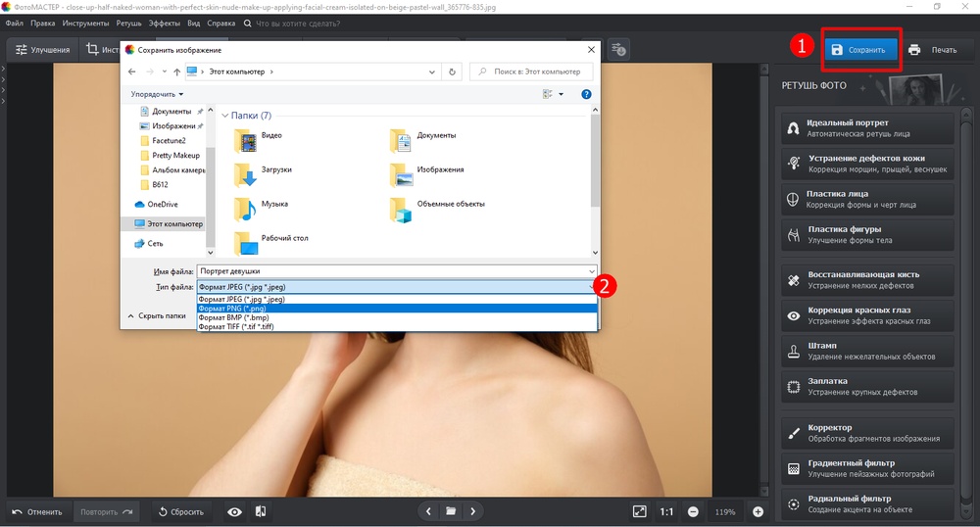The height and width of the screenshot is (527, 980).
Task: Click the Сохранить save button
Action: pos(859,50)
